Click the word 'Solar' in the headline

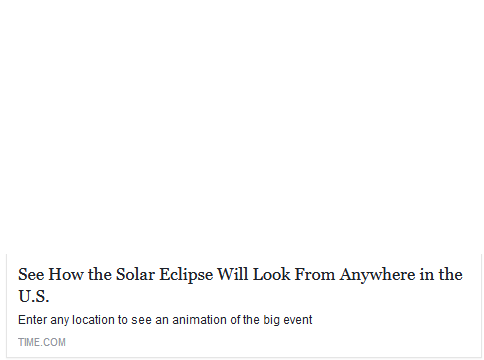click(135, 275)
